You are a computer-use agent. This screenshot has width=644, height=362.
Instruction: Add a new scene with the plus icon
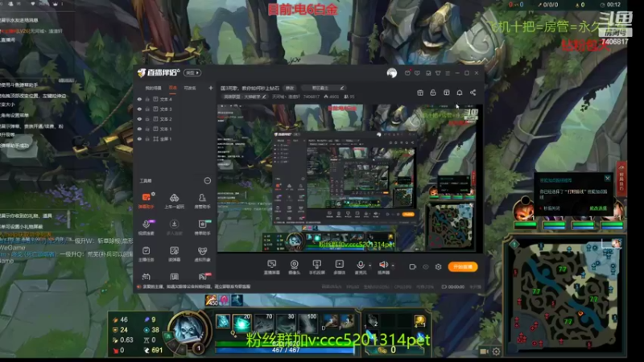coord(211,88)
